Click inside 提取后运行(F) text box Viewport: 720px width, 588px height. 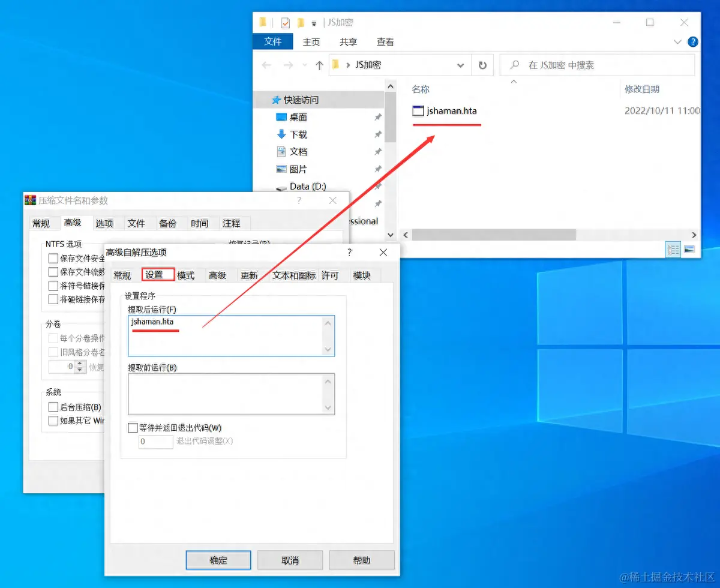click(x=232, y=336)
